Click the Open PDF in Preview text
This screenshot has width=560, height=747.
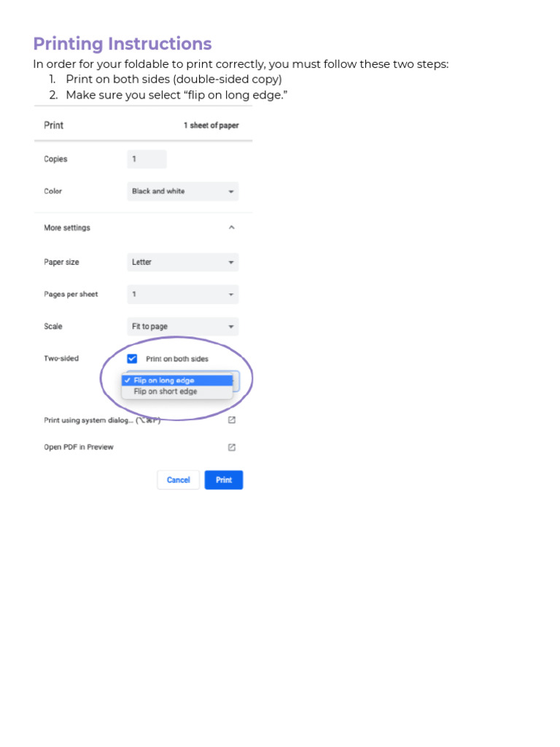click(79, 447)
